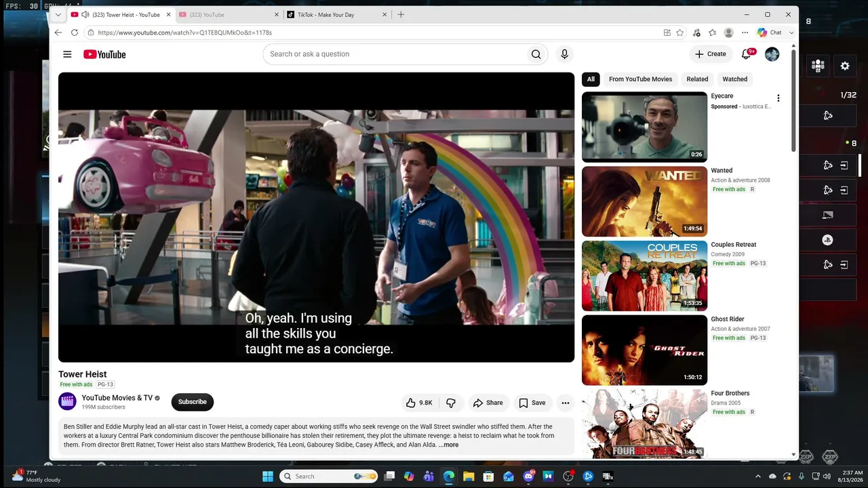
Task: Open the Couples Retreat thumbnail
Action: 644,276
